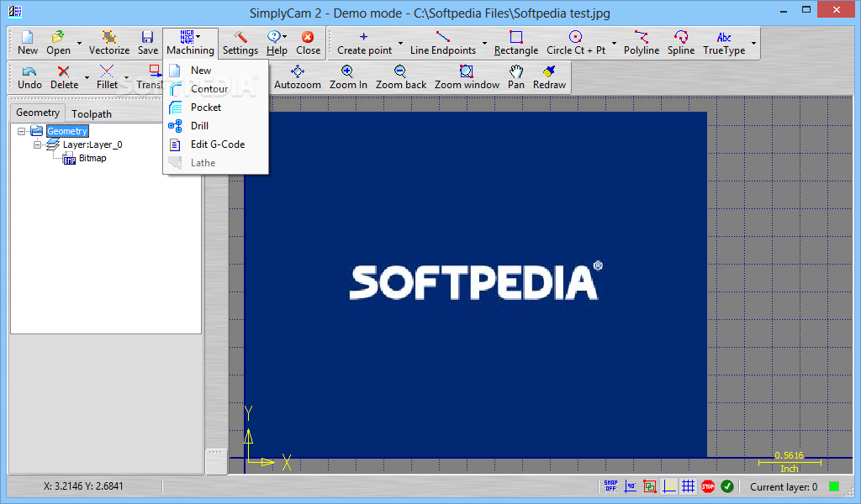The height and width of the screenshot is (504, 861).
Task: Select the TrueType text tool
Action: coord(724,43)
